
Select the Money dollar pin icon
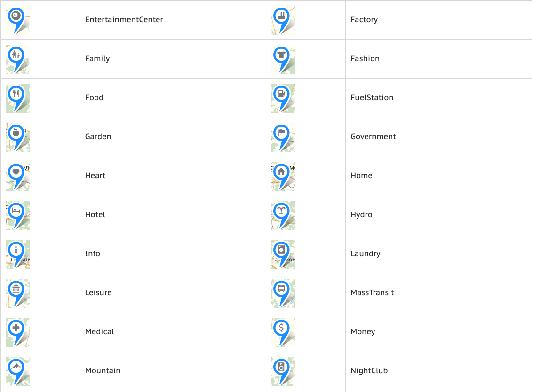(283, 333)
